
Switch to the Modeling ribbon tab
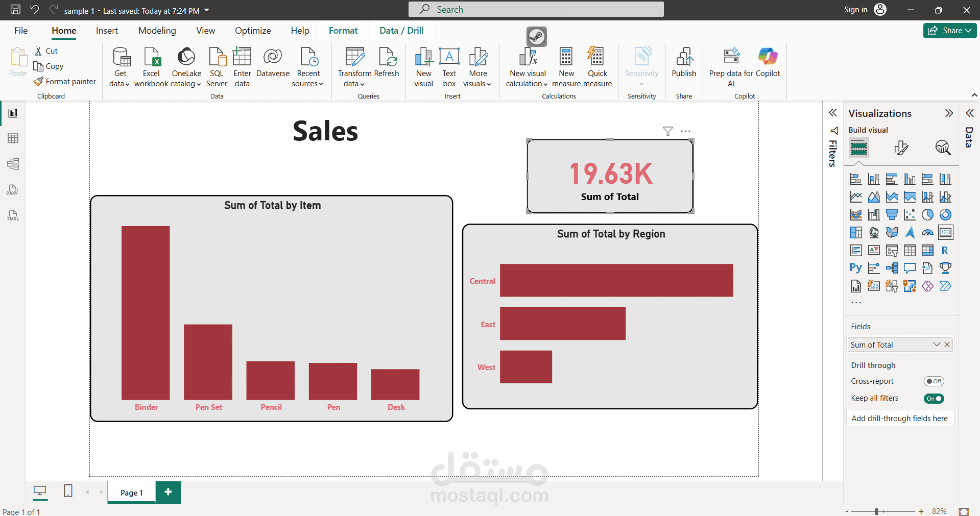click(157, 31)
